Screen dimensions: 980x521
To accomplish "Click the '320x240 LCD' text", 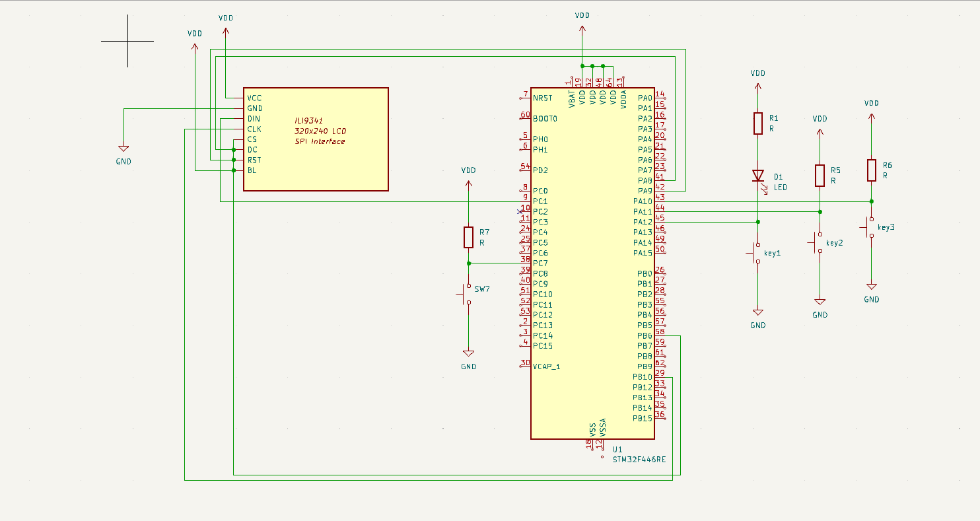I will [x=320, y=131].
